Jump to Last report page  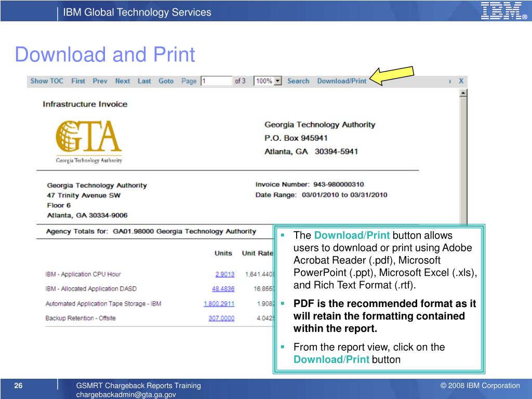(x=144, y=81)
